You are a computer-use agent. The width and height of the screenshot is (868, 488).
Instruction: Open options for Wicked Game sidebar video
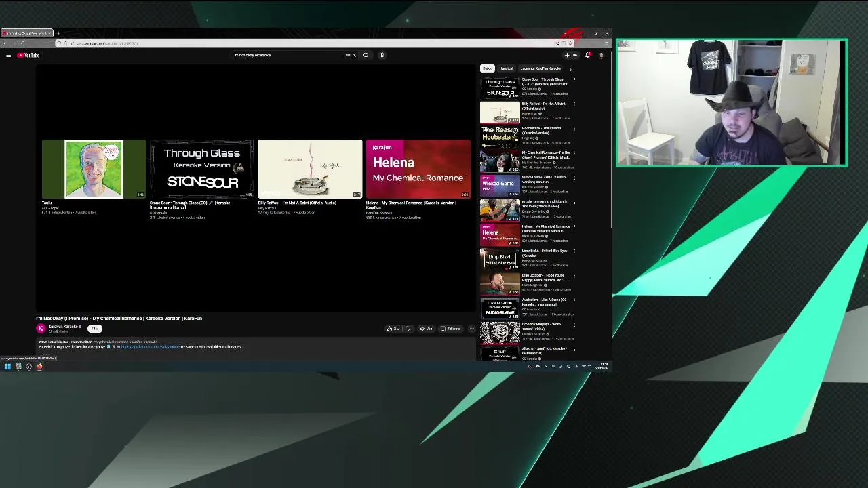tap(574, 178)
